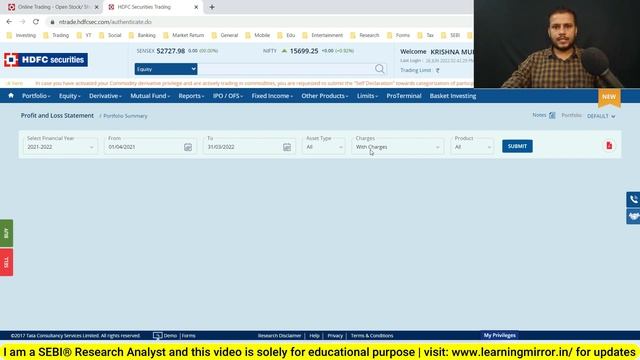This screenshot has height=360, width=640.
Task: Click the browser forward arrow
Action: (22, 22)
